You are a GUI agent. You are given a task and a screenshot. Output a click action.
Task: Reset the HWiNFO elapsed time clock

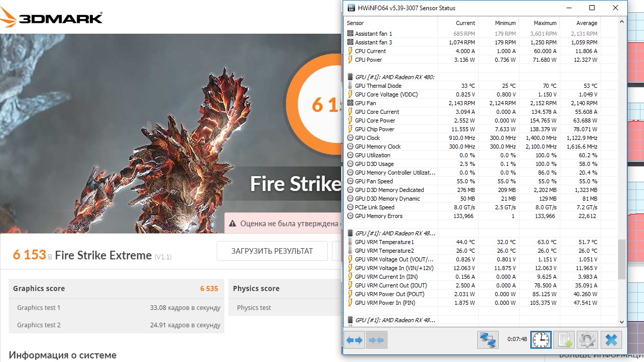tap(541, 340)
